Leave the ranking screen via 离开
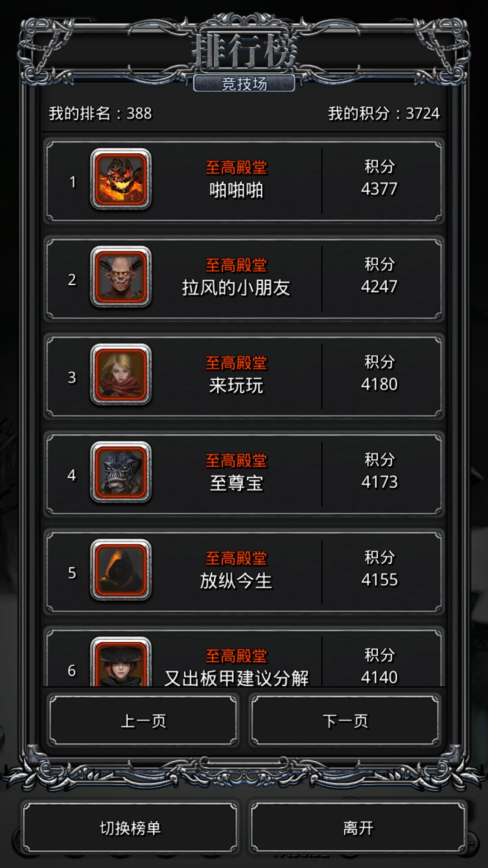Viewport: 488px width, 868px height. 358,828
